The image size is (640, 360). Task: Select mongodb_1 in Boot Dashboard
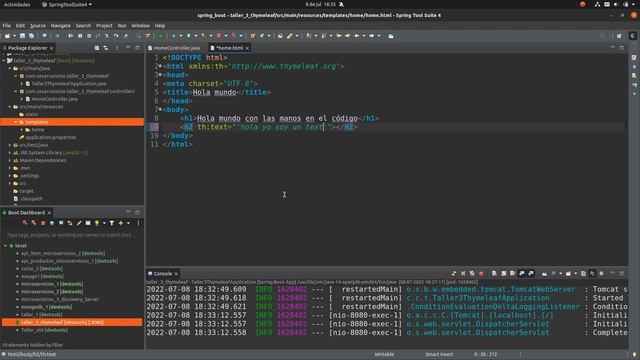pos(46,307)
